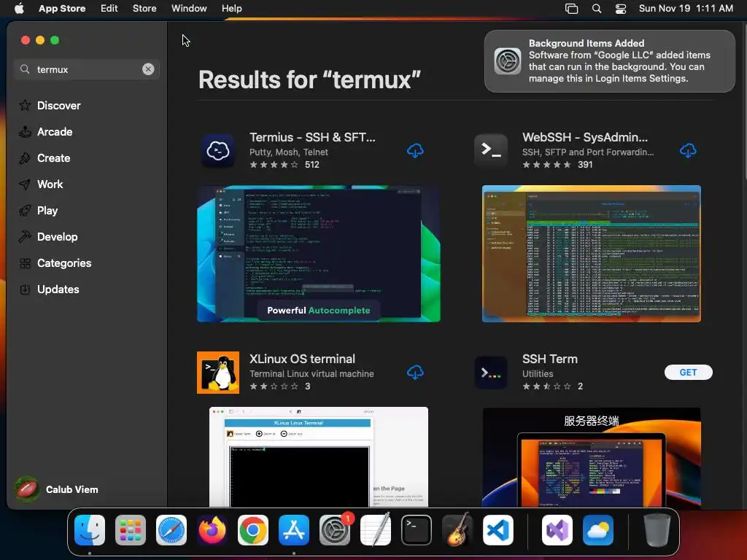Viewport: 747px width, 560px height.
Task: Get the SSH Term app
Action: click(x=688, y=373)
